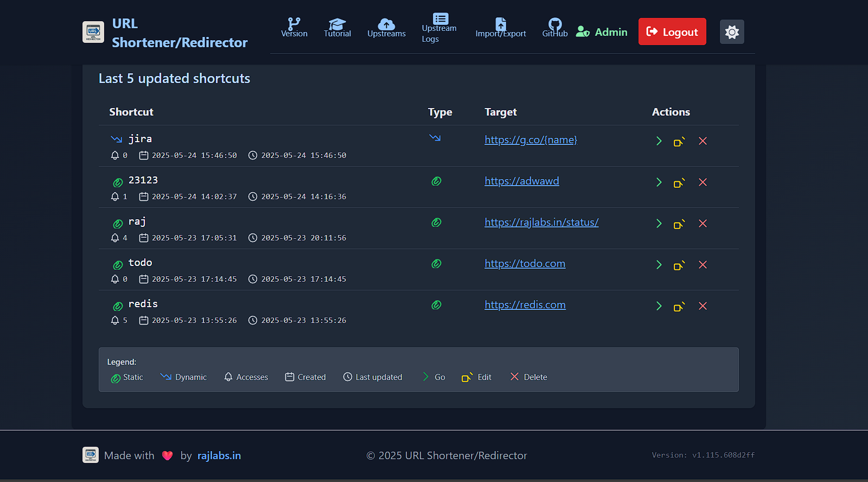This screenshot has height=482, width=868.
Task: Click the Accesses bell legend icon
Action: (x=228, y=377)
